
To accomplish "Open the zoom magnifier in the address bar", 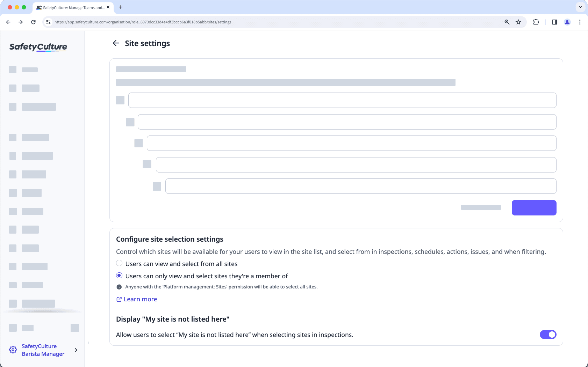I will click(x=507, y=22).
